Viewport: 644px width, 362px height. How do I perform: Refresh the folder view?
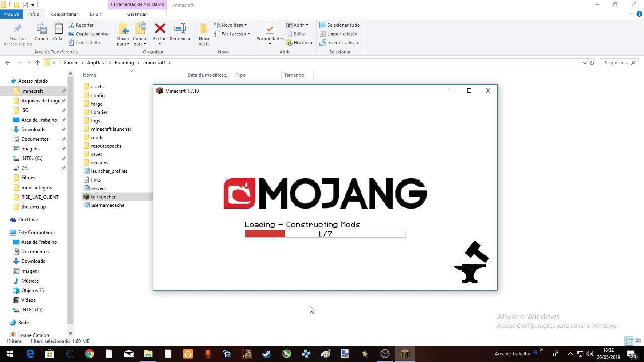coord(592,63)
